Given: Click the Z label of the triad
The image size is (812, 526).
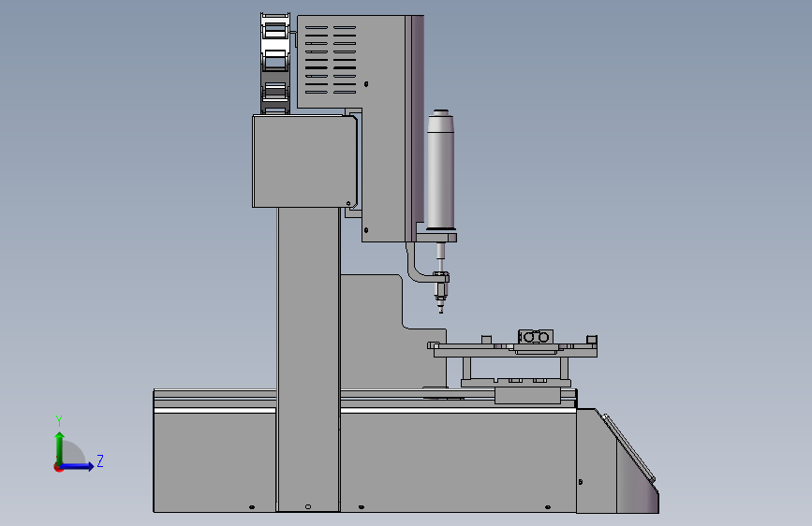Looking at the screenshot, I should (x=100, y=460).
